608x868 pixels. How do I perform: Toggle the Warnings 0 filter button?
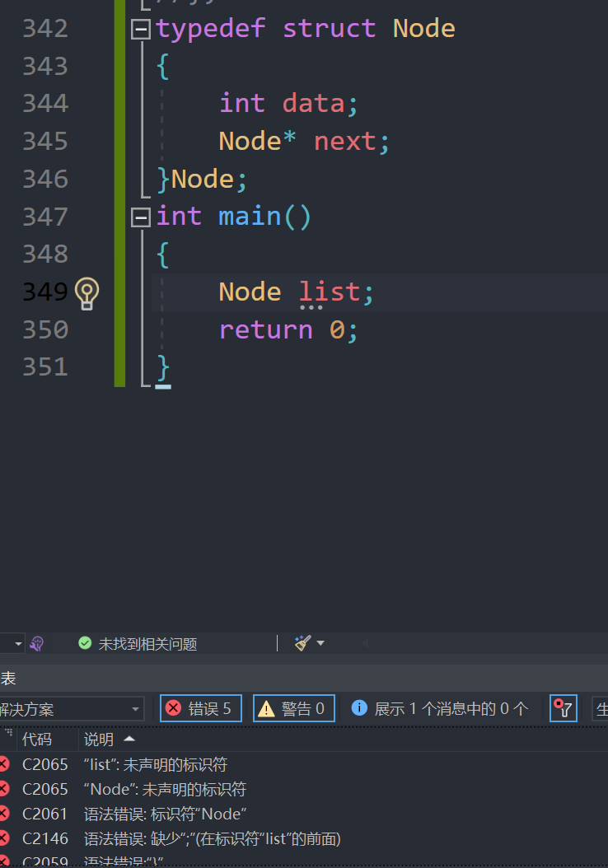(294, 708)
